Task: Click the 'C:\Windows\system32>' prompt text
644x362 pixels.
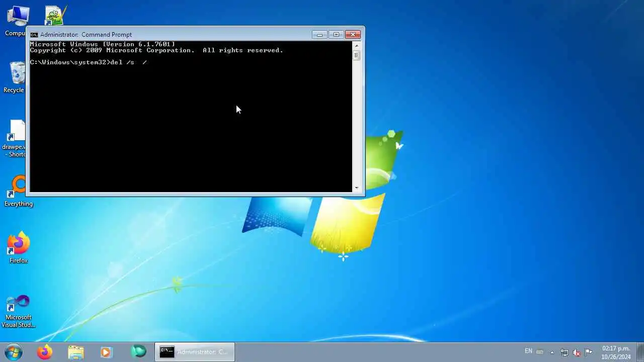Action: pyautogui.click(x=69, y=62)
